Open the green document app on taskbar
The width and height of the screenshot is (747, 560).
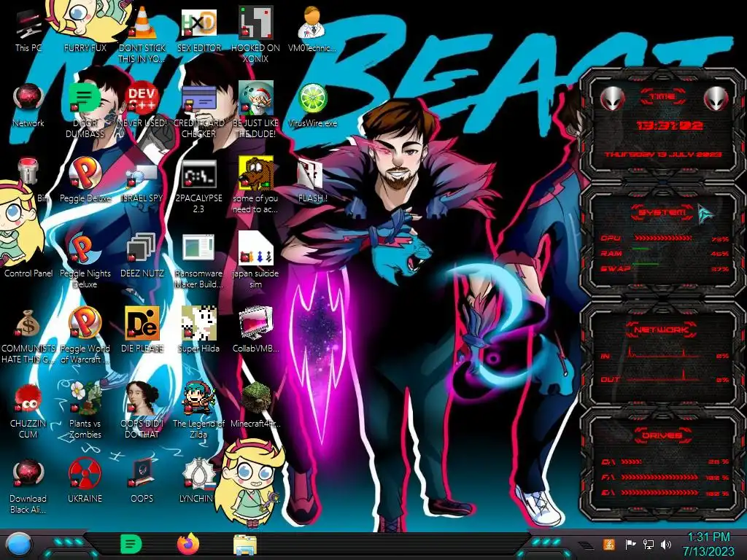coord(131,544)
